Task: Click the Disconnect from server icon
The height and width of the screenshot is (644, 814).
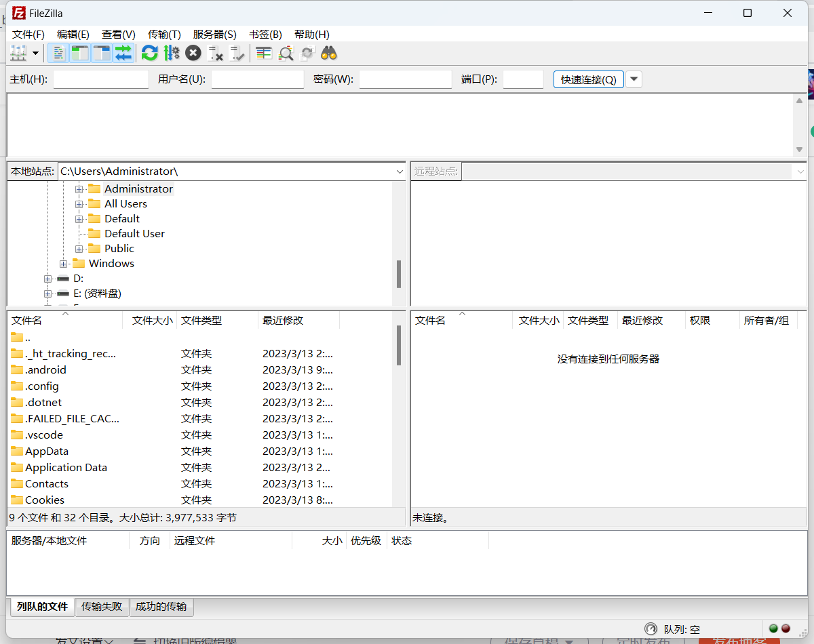Action: point(216,52)
